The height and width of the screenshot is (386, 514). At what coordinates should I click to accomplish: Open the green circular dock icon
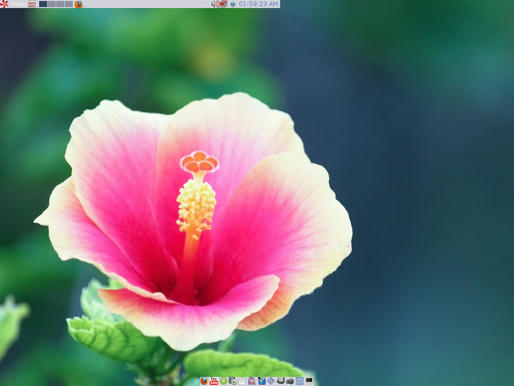pyautogui.click(x=223, y=381)
